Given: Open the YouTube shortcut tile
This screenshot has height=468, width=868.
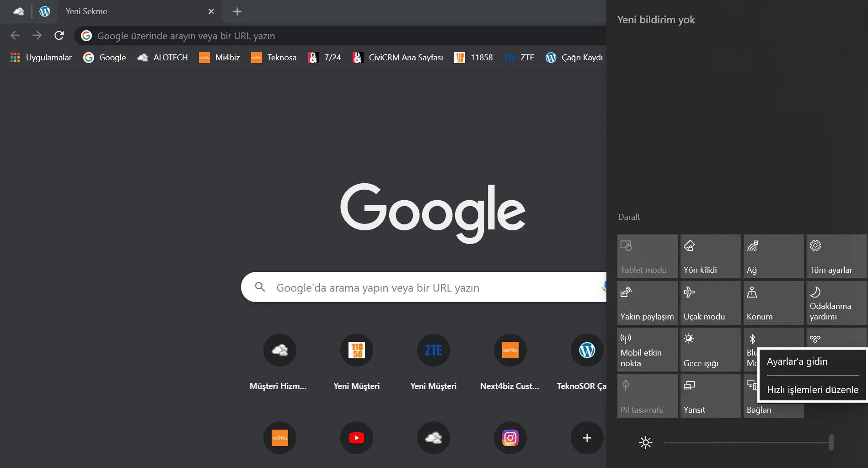Looking at the screenshot, I should (356, 438).
